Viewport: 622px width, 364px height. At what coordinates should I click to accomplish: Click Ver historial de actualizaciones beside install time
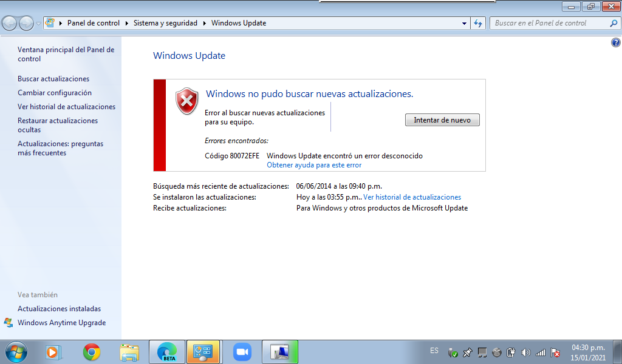(412, 197)
